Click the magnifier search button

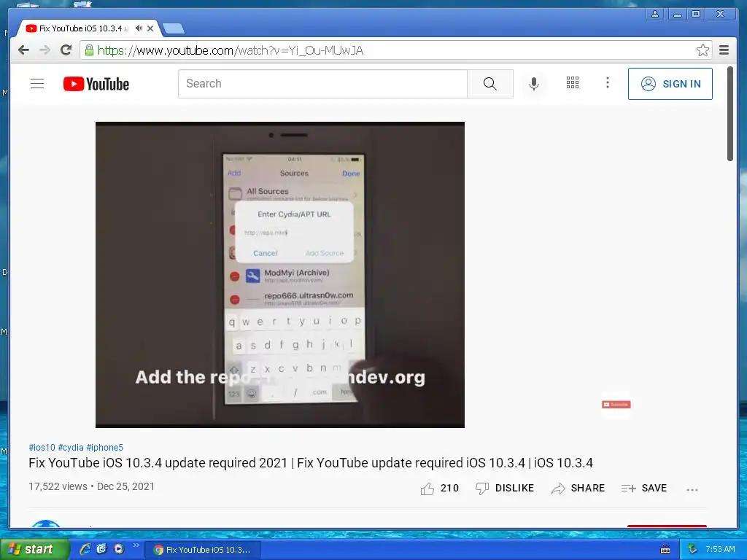pos(489,84)
